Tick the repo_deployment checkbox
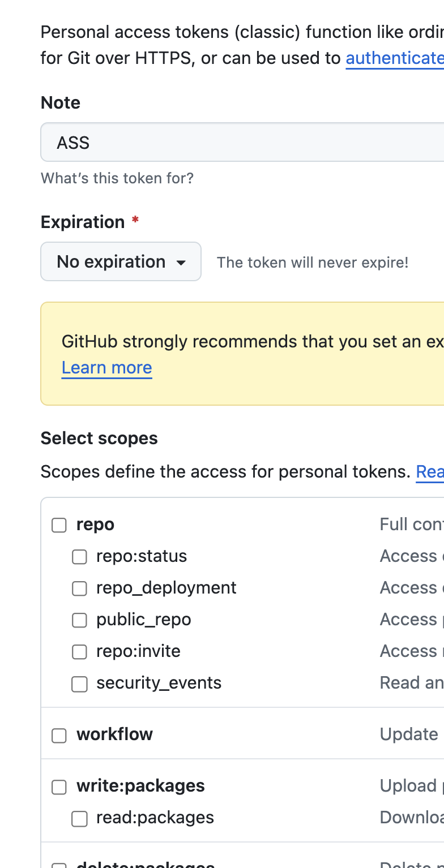Viewport: 444px width, 868px height. (79, 588)
